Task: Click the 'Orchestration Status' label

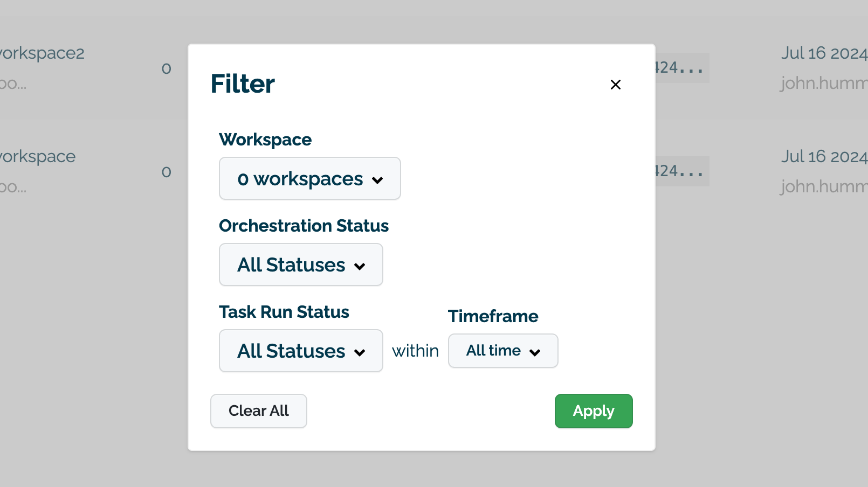Action: click(x=304, y=226)
